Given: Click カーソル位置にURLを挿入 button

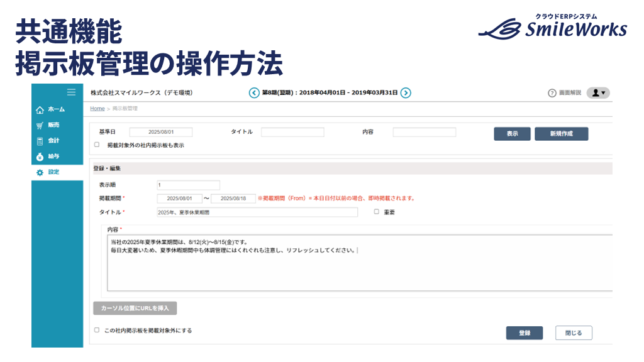Looking at the screenshot, I should [135, 308].
